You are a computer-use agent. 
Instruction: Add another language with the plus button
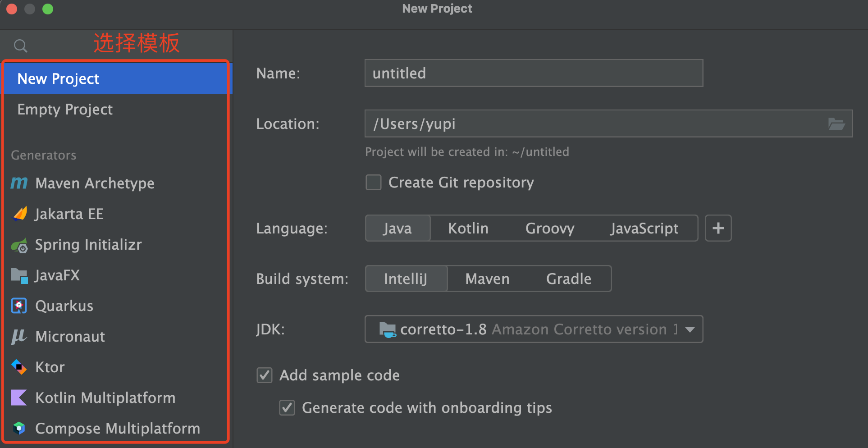point(718,229)
